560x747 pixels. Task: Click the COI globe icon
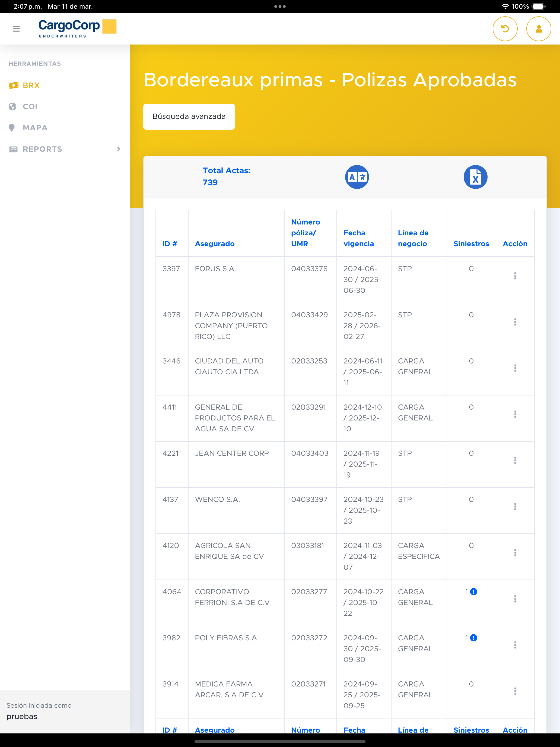click(12, 106)
